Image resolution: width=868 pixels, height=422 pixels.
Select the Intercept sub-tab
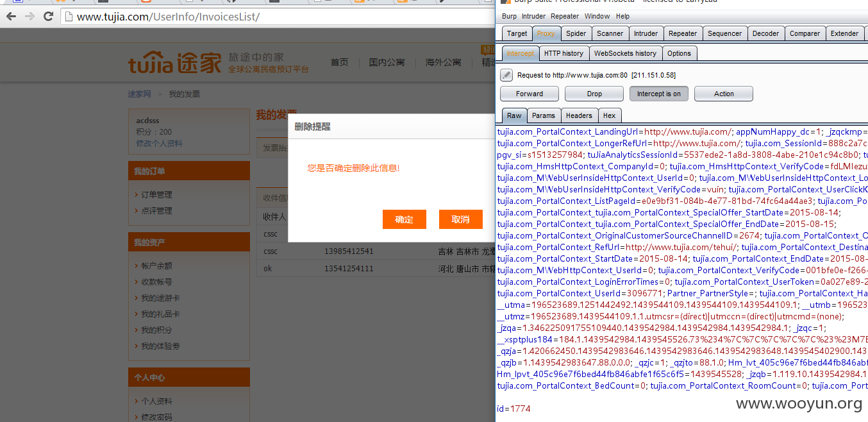pos(520,53)
